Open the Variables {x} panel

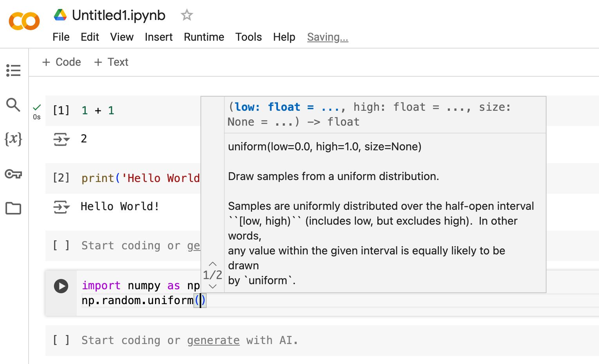coord(13,139)
